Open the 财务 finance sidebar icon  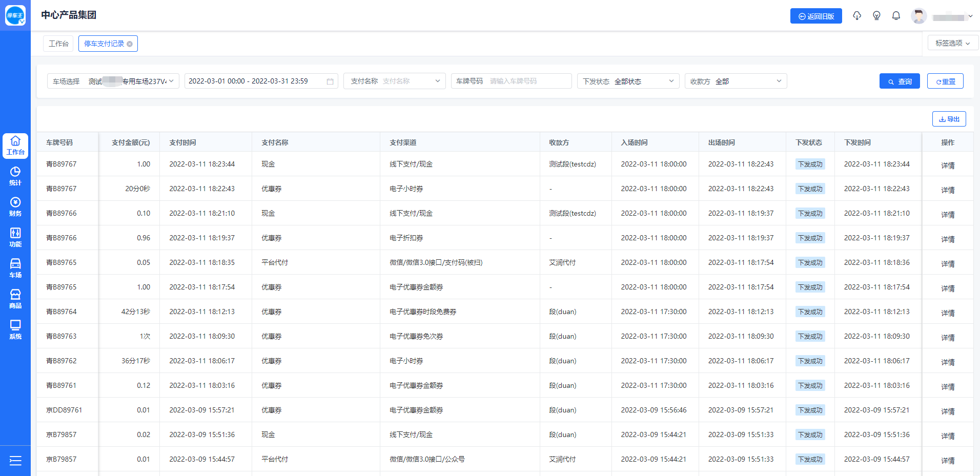tap(15, 206)
